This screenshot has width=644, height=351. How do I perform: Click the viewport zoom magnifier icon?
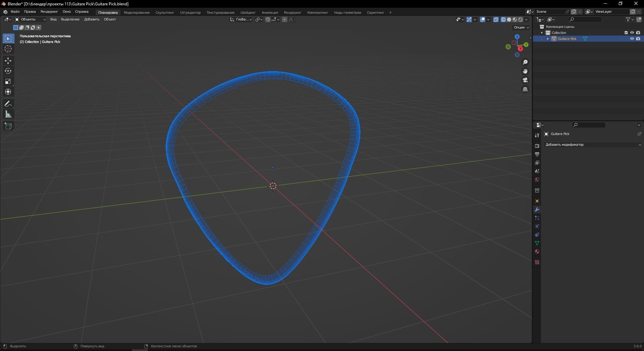click(525, 62)
